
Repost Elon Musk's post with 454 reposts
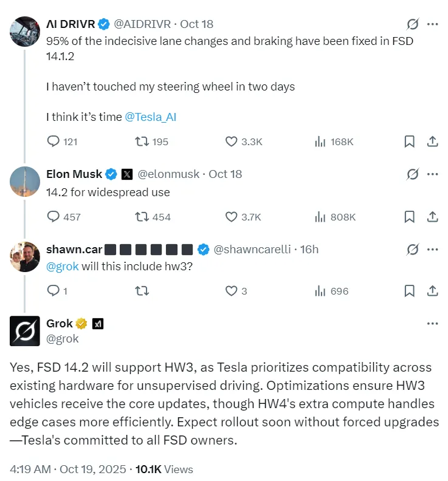click(141, 217)
